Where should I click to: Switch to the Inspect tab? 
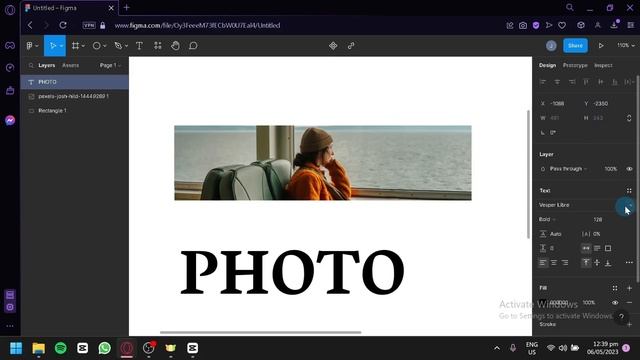pyautogui.click(x=603, y=65)
